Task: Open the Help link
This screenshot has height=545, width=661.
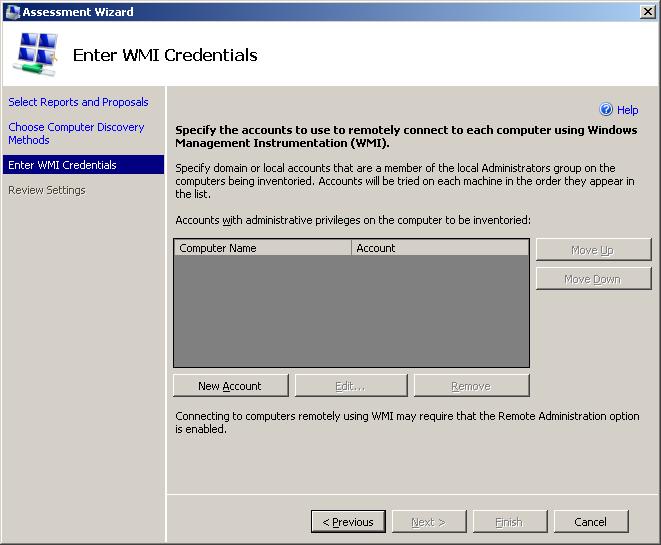Action: 627,110
